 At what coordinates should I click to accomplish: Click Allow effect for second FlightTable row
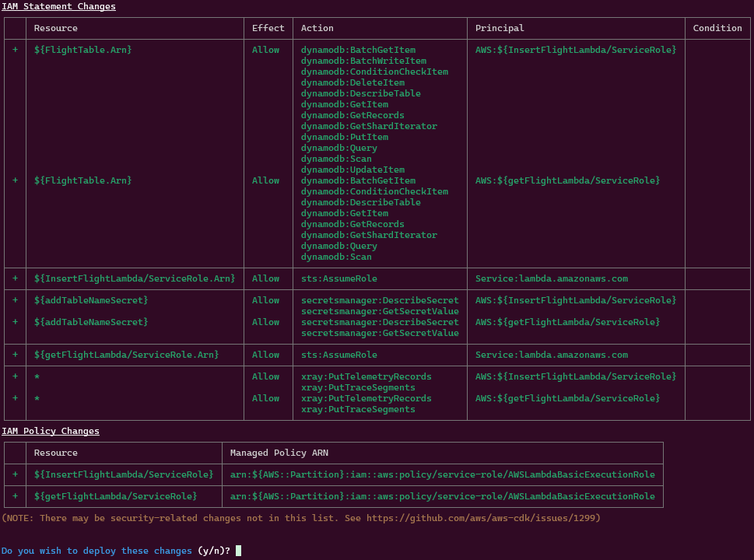(x=265, y=180)
